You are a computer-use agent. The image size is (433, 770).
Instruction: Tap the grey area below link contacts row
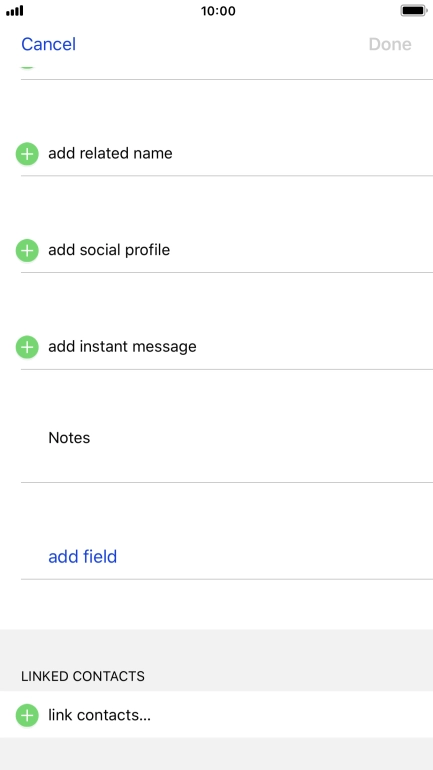pos(216,754)
